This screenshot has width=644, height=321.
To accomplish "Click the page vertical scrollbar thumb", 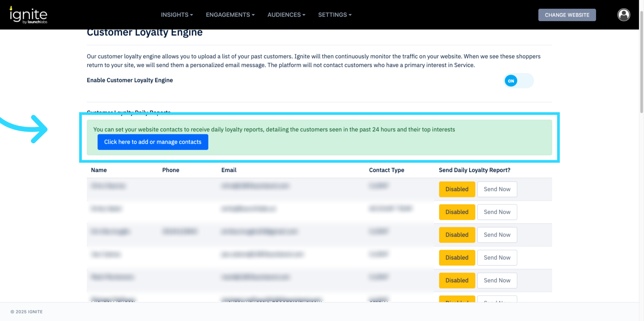I will [x=641, y=62].
